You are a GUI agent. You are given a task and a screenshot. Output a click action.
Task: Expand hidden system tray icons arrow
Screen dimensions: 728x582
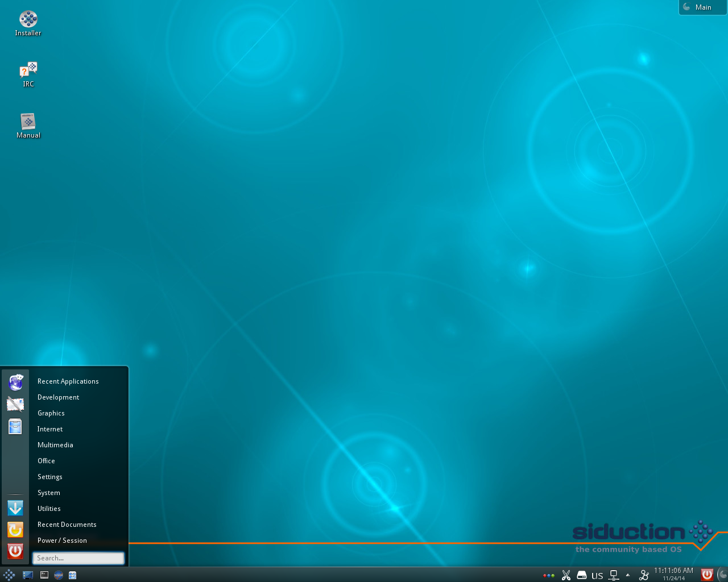tap(628, 575)
